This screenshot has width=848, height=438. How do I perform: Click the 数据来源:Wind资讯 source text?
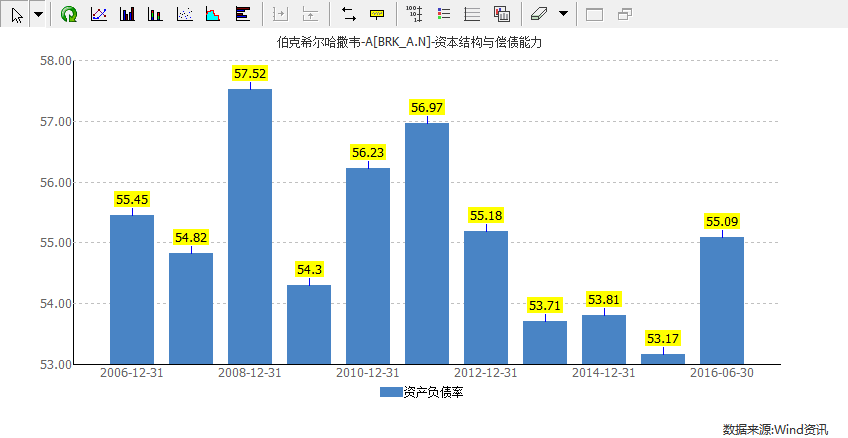(x=776, y=430)
